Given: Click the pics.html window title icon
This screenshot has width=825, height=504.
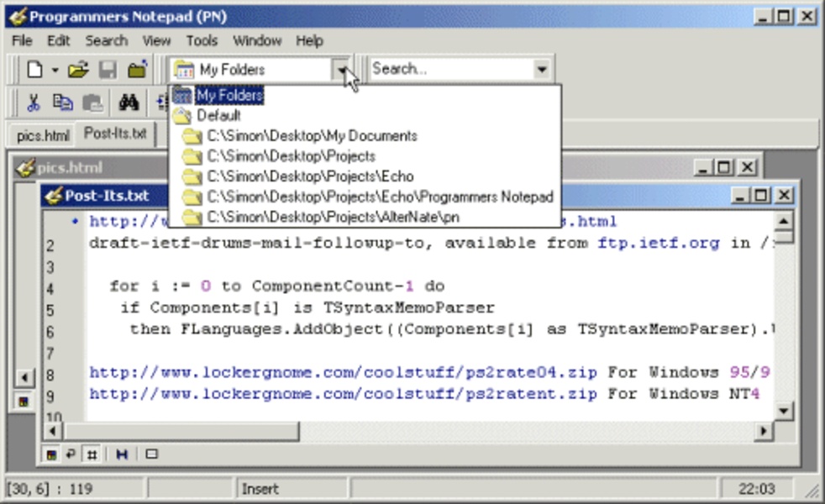Looking at the screenshot, I should (x=25, y=168).
